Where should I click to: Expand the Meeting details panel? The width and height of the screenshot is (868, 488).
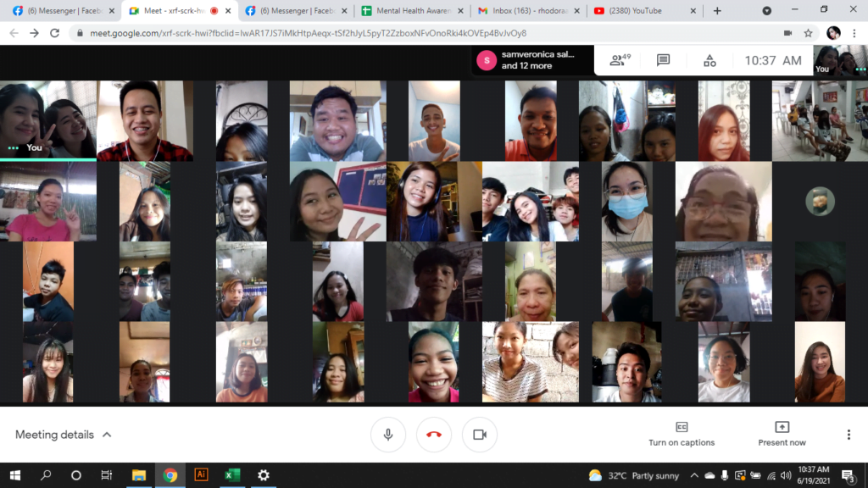(64, 435)
